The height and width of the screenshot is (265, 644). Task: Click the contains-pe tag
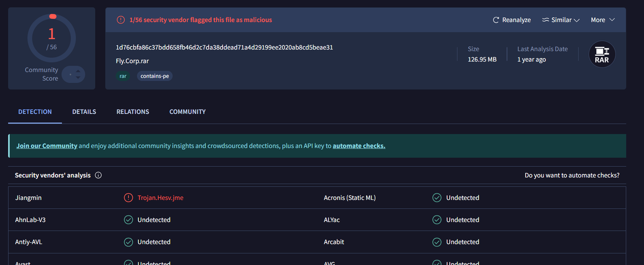point(154,76)
